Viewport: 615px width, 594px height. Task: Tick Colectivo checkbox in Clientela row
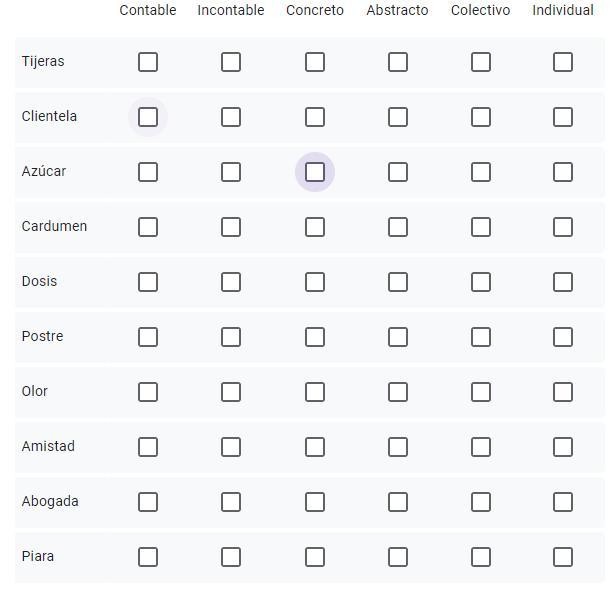(481, 117)
